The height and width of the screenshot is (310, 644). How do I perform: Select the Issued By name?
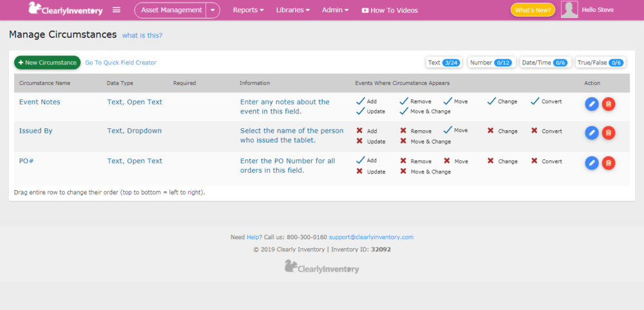[35, 131]
